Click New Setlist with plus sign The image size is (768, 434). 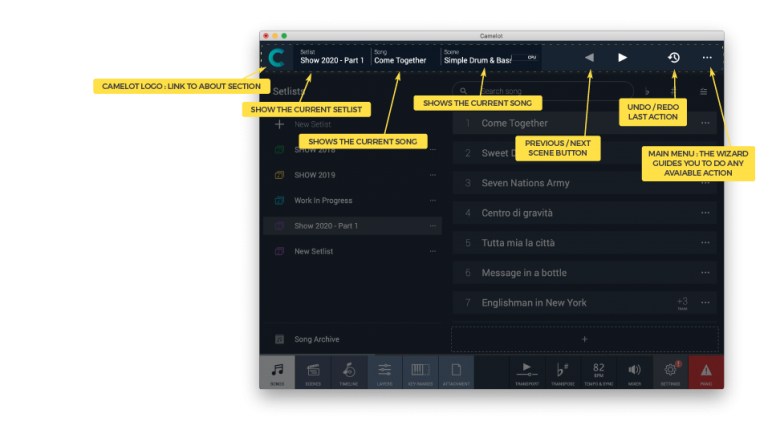pos(312,124)
